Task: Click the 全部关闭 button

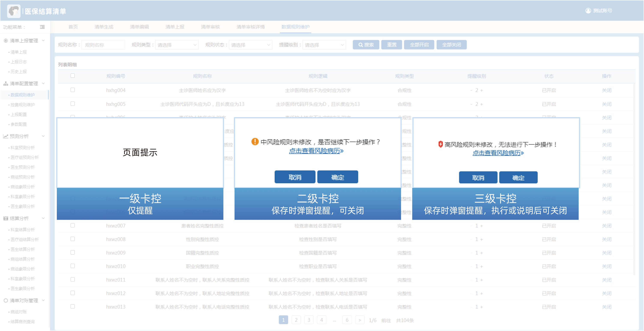Action: click(x=451, y=45)
